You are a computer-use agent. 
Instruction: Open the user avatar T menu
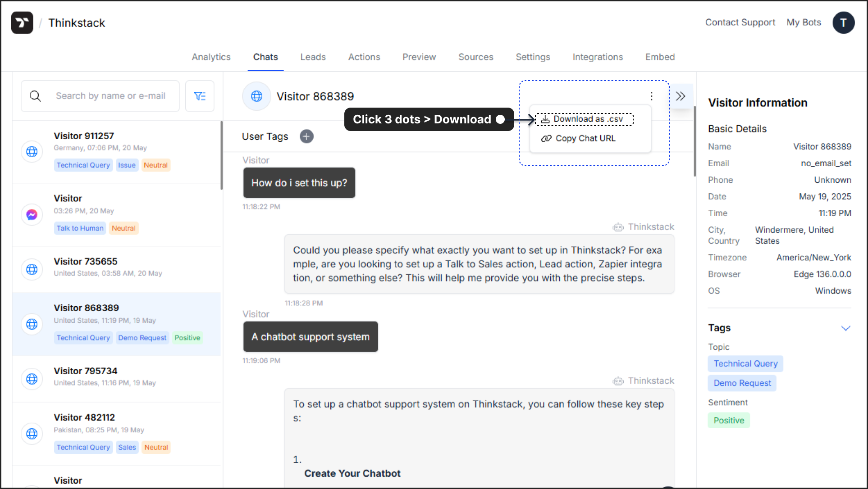843,23
